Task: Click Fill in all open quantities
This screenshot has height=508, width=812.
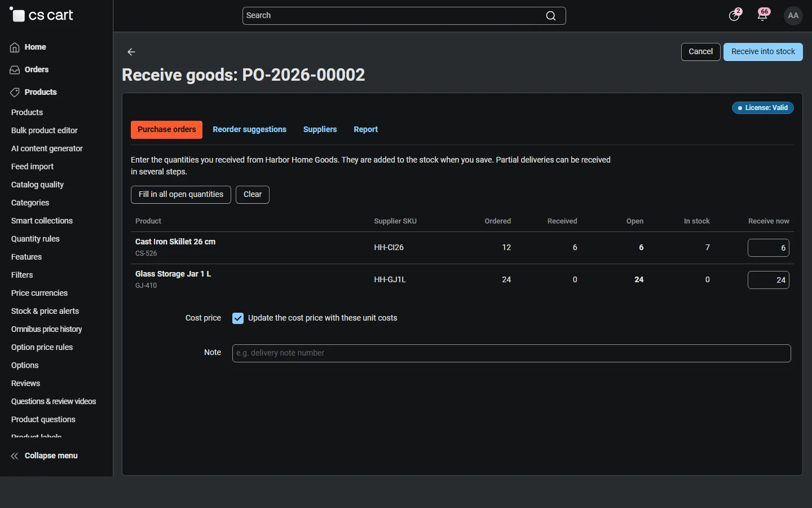Action: tap(180, 195)
